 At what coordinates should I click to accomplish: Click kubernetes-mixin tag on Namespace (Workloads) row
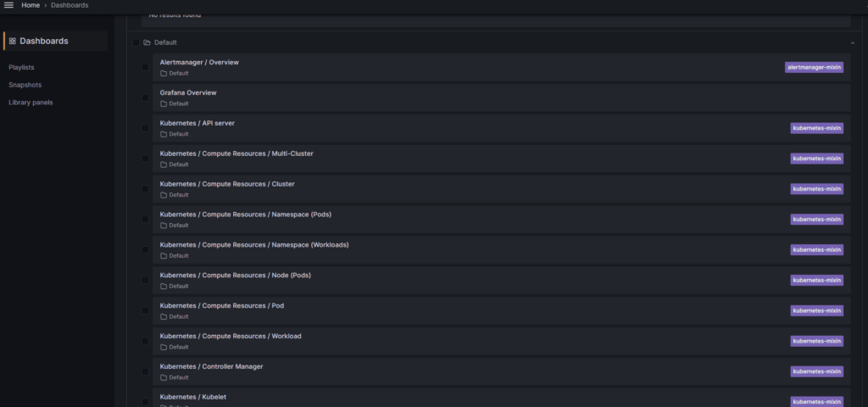coord(816,250)
